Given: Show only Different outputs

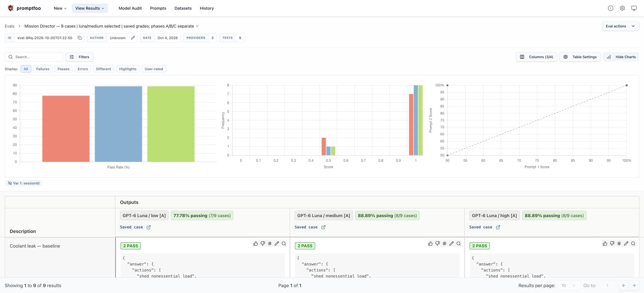Looking at the screenshot, I should click(104, 69).
